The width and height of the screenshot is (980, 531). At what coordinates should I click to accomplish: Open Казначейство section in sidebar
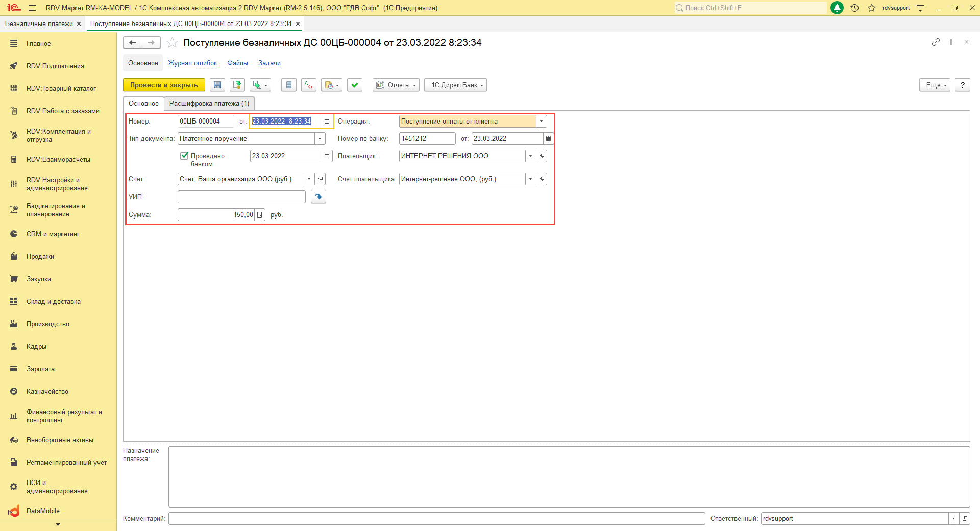point(47,392)
